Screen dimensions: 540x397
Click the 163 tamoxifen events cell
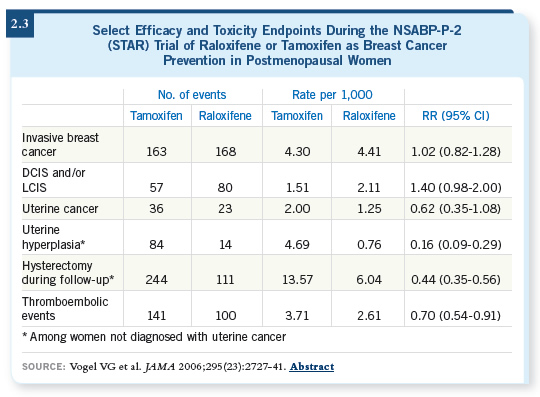point(157,152)
